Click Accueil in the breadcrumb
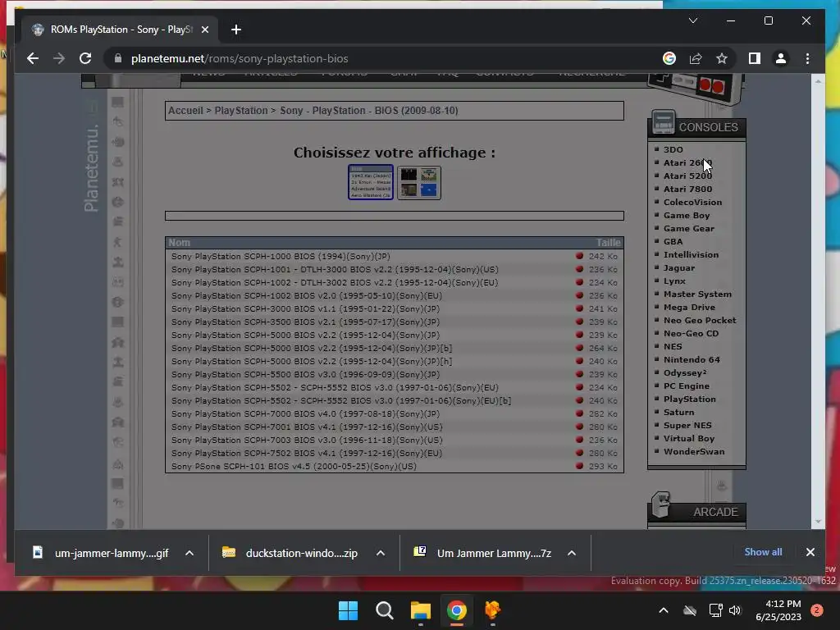 [185, 111]
